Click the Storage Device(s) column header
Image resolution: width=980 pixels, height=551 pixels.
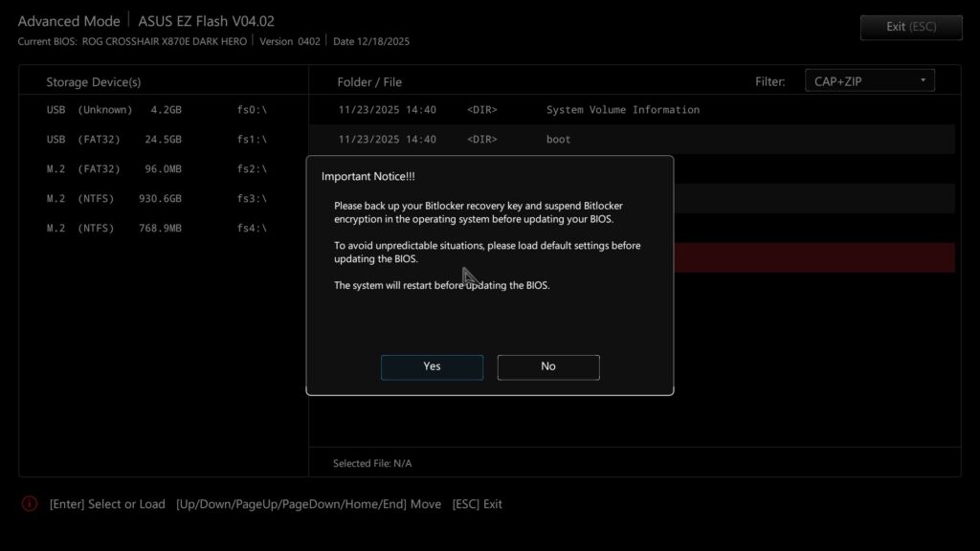pos(94,82)
